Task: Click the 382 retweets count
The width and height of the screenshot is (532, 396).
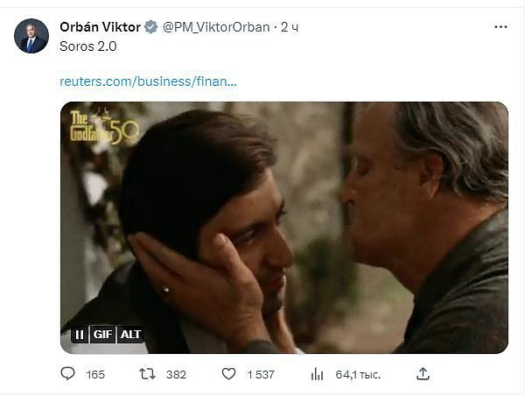Action: click(176, 375)
